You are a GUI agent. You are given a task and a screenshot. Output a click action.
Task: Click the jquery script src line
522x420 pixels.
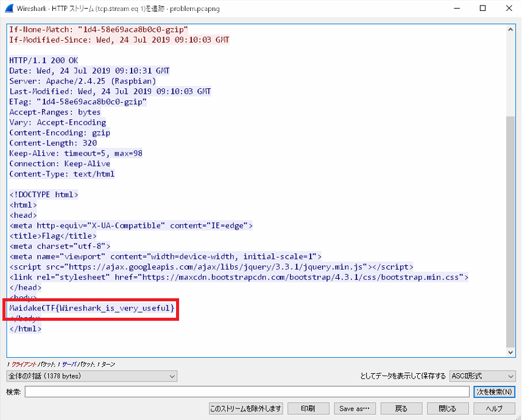(x=211, y=267)
